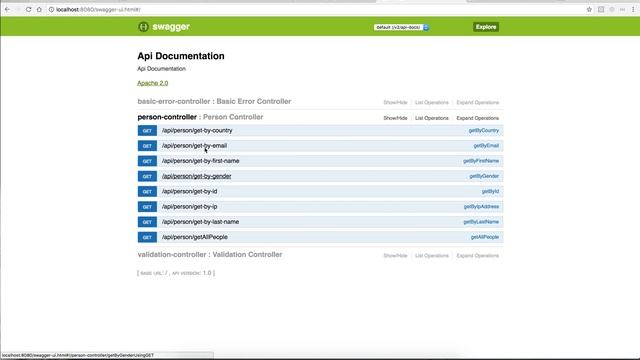This screenshot has height=360, width=640.
Task: Click the base URL and API version text
Action: 176,273
